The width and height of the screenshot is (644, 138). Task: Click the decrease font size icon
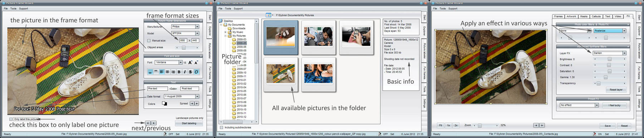196,62
